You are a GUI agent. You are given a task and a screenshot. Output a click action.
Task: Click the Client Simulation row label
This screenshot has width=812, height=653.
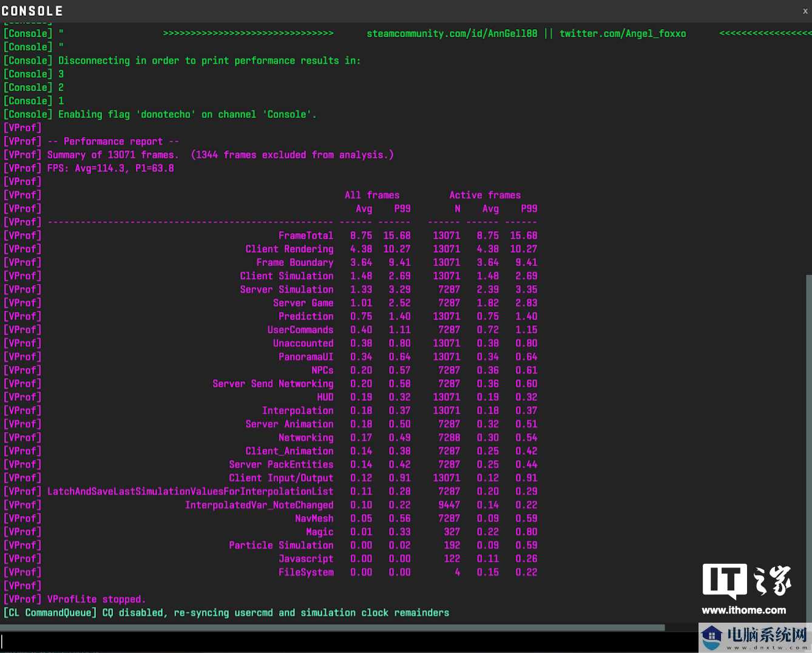[286, 276]
